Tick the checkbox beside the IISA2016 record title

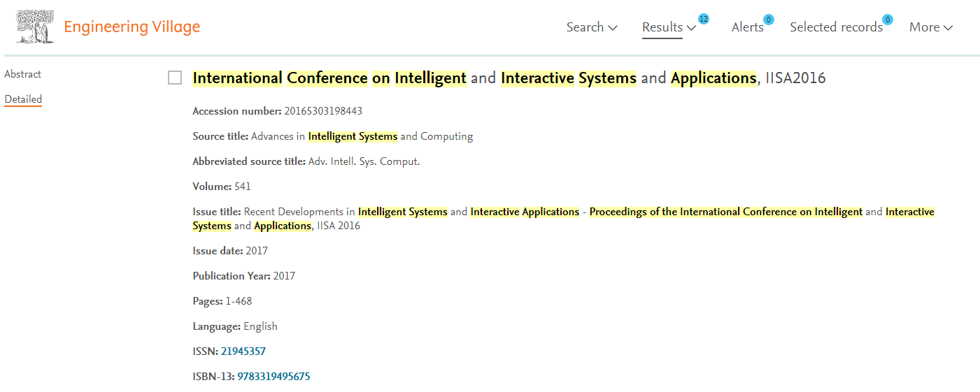tap(175, 78)
